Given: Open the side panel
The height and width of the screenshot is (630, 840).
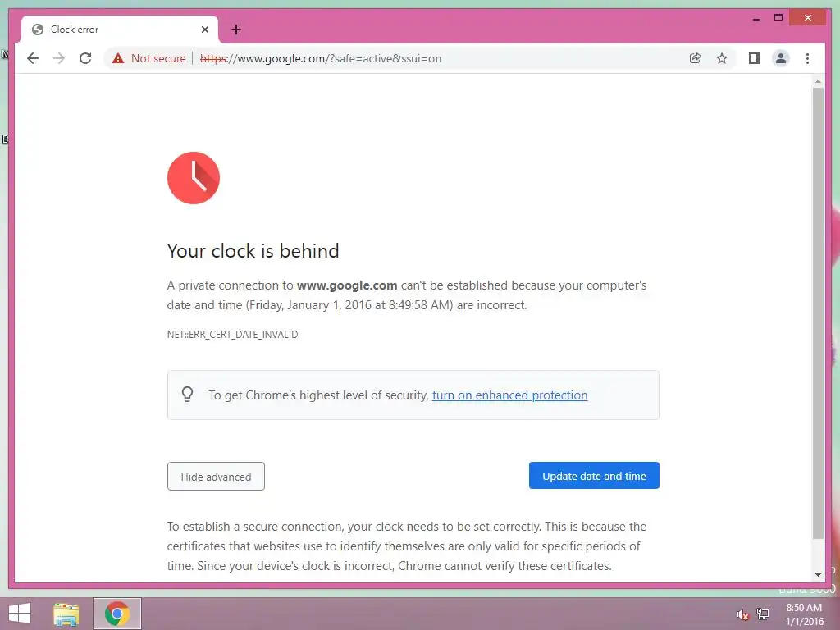Looking at the screenshot, I should pos(755,58).
